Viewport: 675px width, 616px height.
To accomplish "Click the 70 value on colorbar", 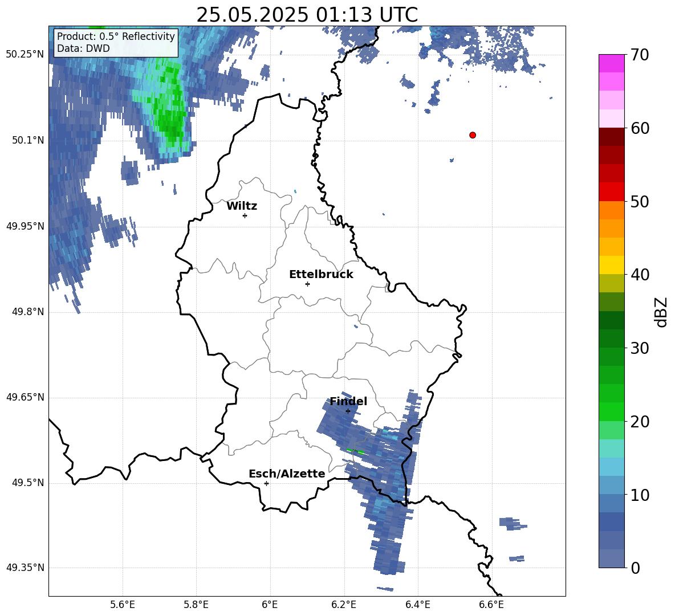I will coord(640,55).
